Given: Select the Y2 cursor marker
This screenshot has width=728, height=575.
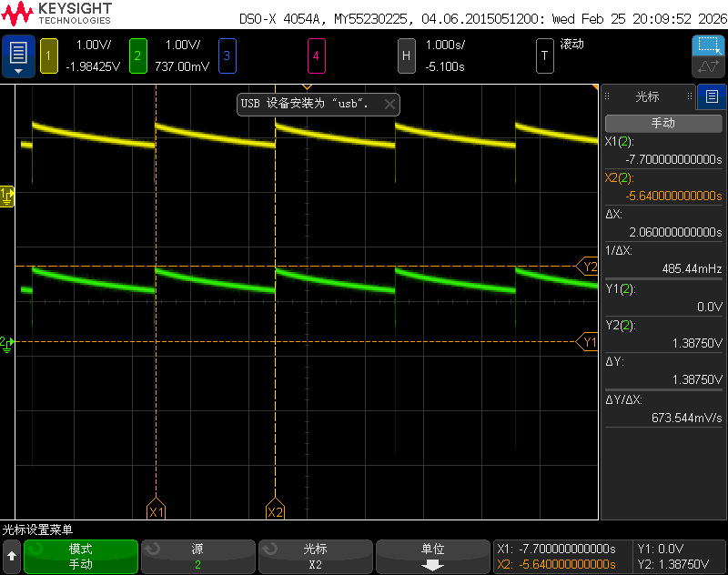Looking at the screenshot, I should (587, 267).
